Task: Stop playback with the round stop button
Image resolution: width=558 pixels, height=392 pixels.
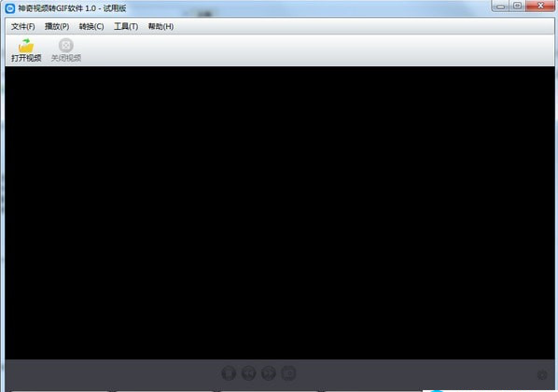Action: point(229,373)
